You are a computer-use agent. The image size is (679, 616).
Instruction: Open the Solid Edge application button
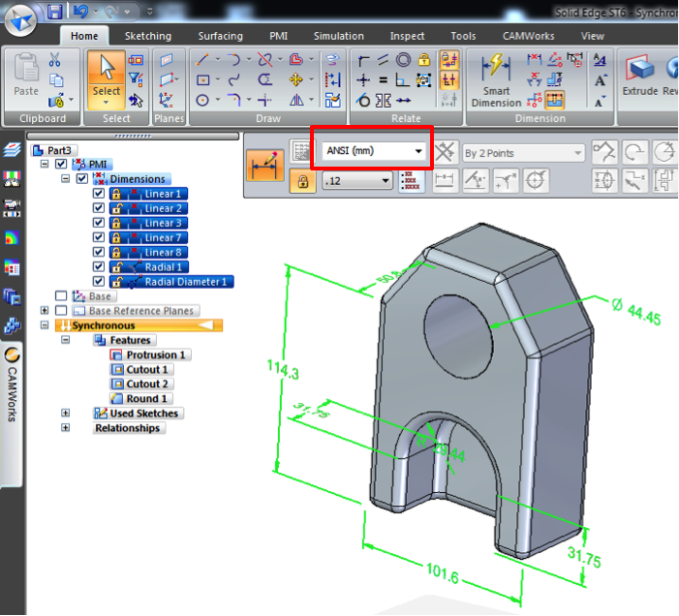tap(20, 19)
